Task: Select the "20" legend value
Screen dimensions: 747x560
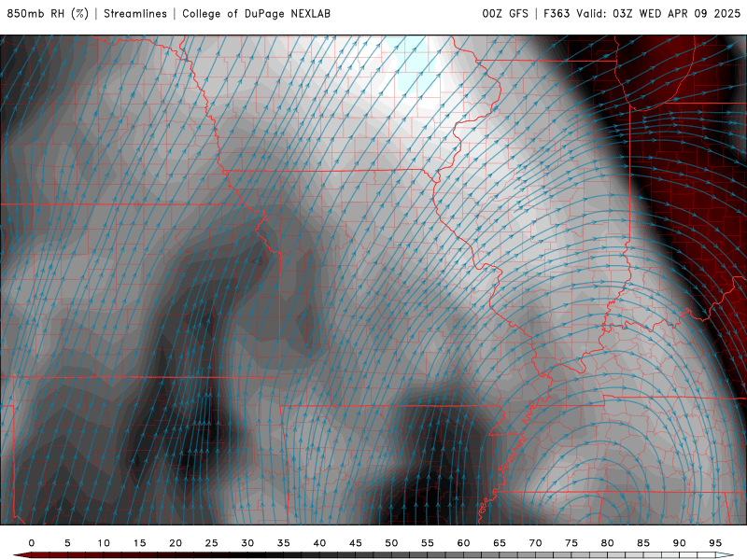Action: pos(176,543)
